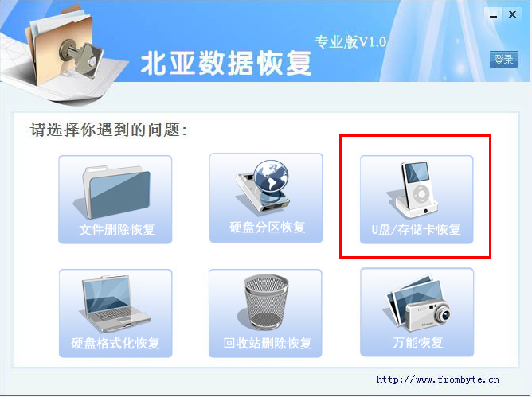Click the 硬盘格式化恢复 caption
Viewport: 532px width, 397px height.
click(x=115, y=344)
